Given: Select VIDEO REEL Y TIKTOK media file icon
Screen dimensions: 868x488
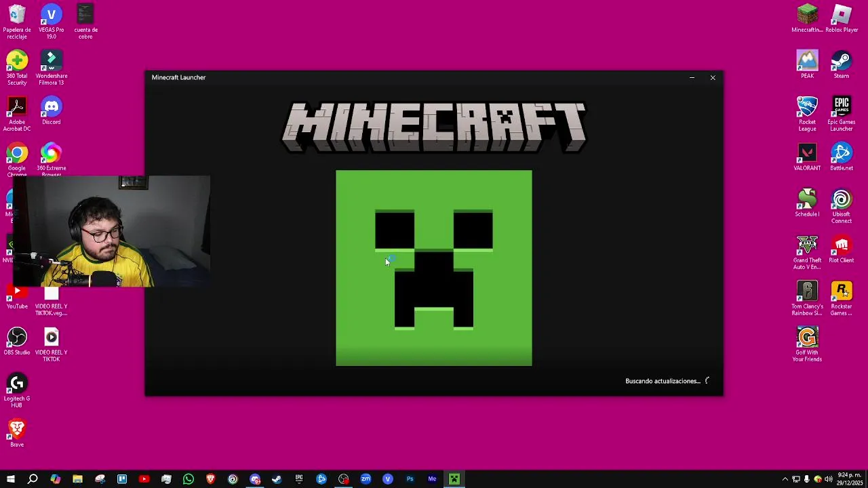Looking at the screenshot, I should [x=52, y=344].
